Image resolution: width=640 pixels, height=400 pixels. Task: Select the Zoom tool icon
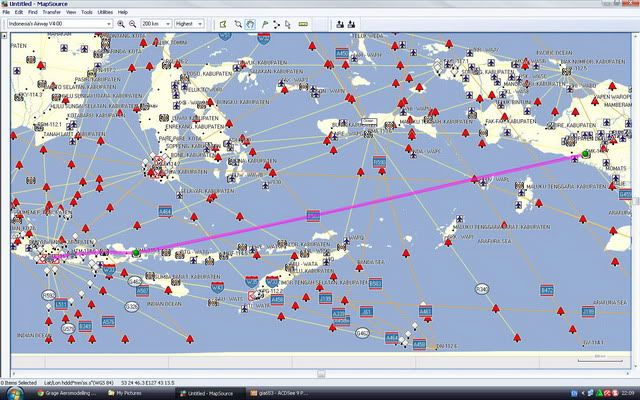238,24
